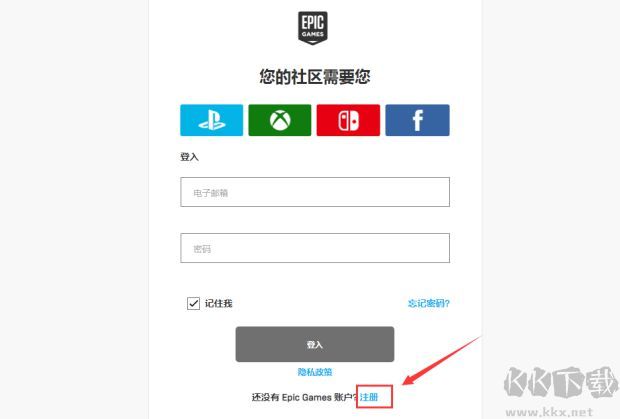Select the red Nintendo Switch icon
620x419 pixels.
pyautogui.click(x=348, y=120)
